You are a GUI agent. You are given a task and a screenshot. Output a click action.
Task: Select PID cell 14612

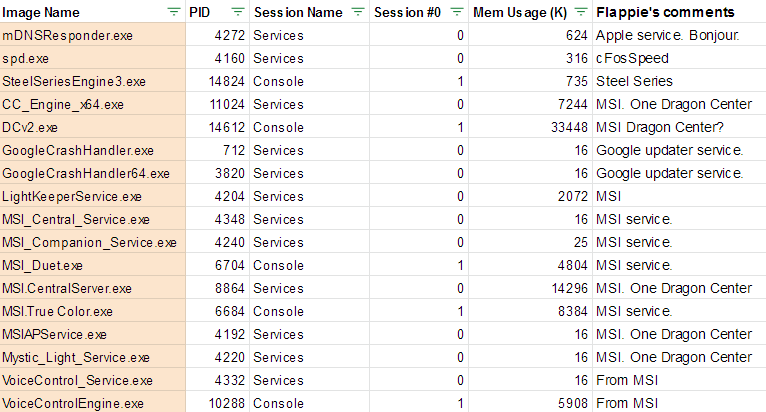coord(218,127)
